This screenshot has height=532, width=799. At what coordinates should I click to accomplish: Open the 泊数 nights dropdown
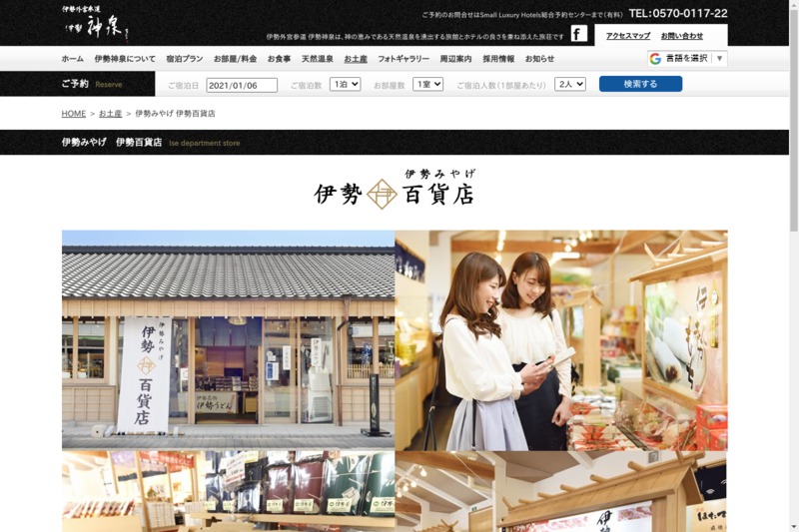[x=345, y=85]
